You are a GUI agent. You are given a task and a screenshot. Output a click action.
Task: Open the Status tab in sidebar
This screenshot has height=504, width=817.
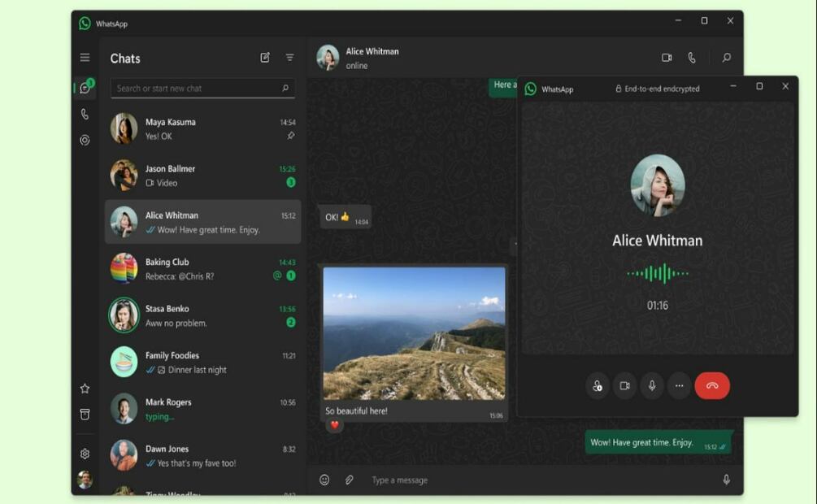(85, 141)
